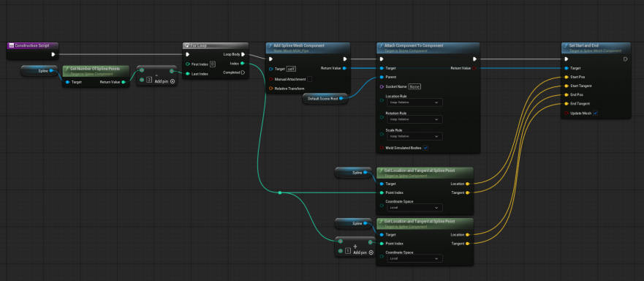The image size is (644, 281).
Task: Click the subtract node value 2 field
Action: (149, 80)
